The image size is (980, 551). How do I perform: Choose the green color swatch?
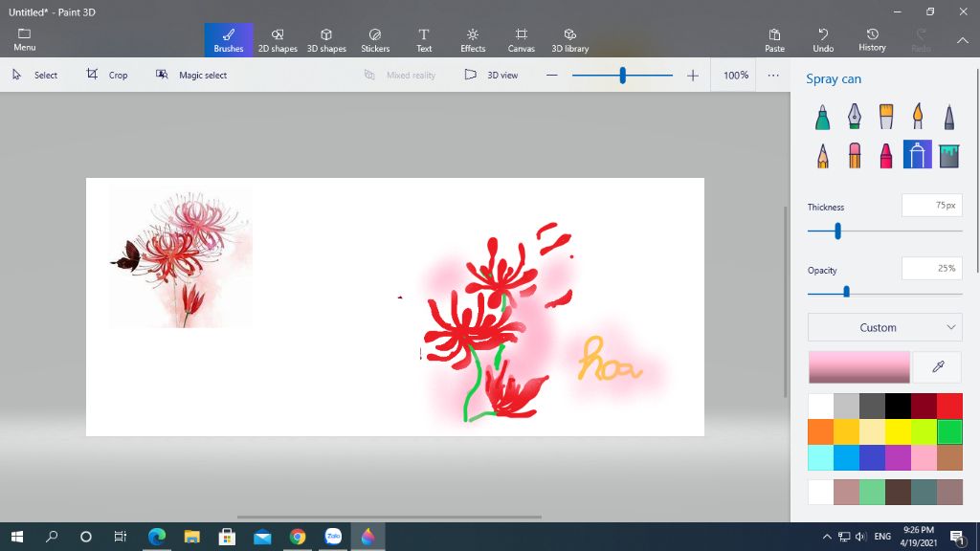(949, 431)
